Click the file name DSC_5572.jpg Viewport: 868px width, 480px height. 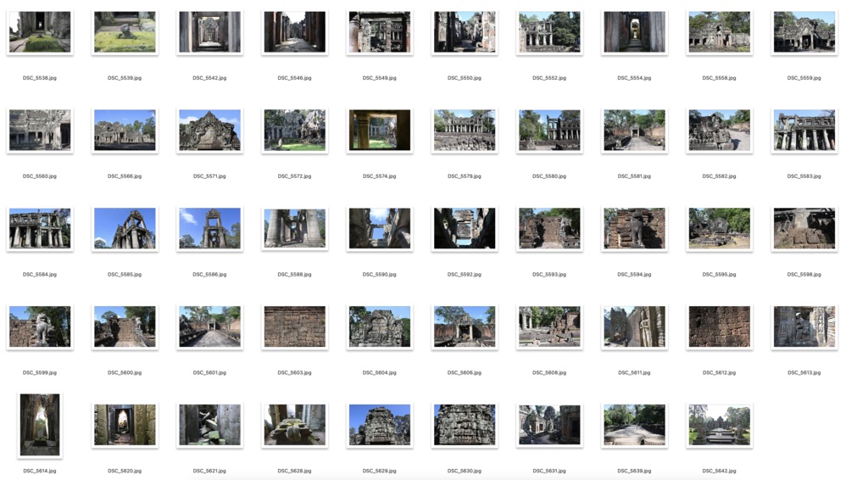(294, 176)
